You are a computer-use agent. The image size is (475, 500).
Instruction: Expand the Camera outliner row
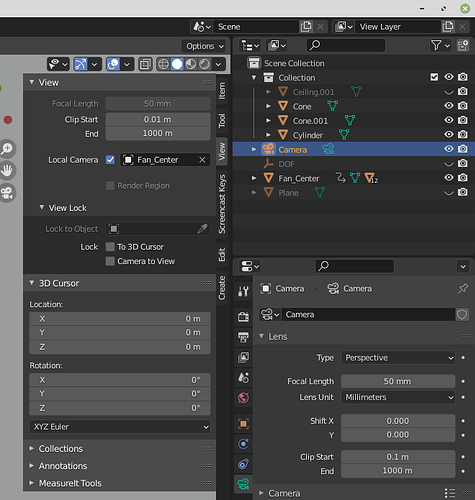tap(254, 149)
